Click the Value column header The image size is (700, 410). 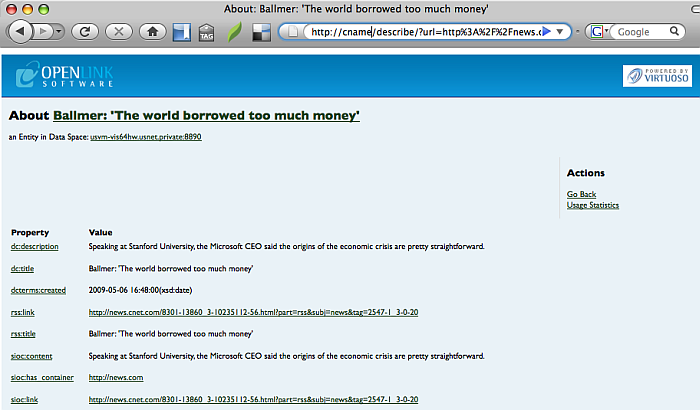pyautogui.click(x=100, y=232)
